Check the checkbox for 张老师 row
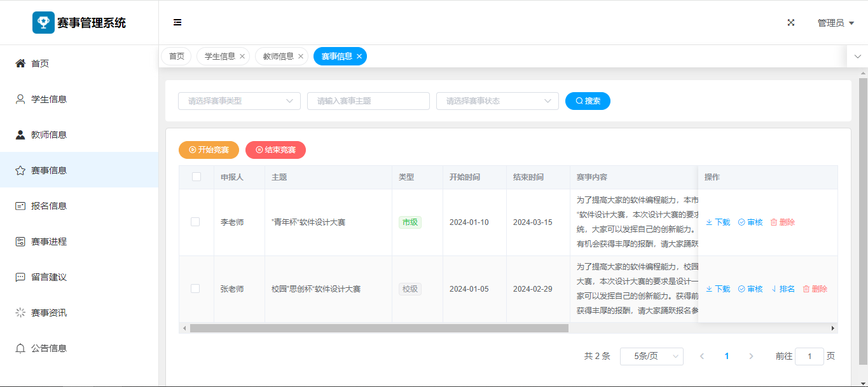Viewport: 868px width, 387px height. pyautogui.click(x=195, y=289)
